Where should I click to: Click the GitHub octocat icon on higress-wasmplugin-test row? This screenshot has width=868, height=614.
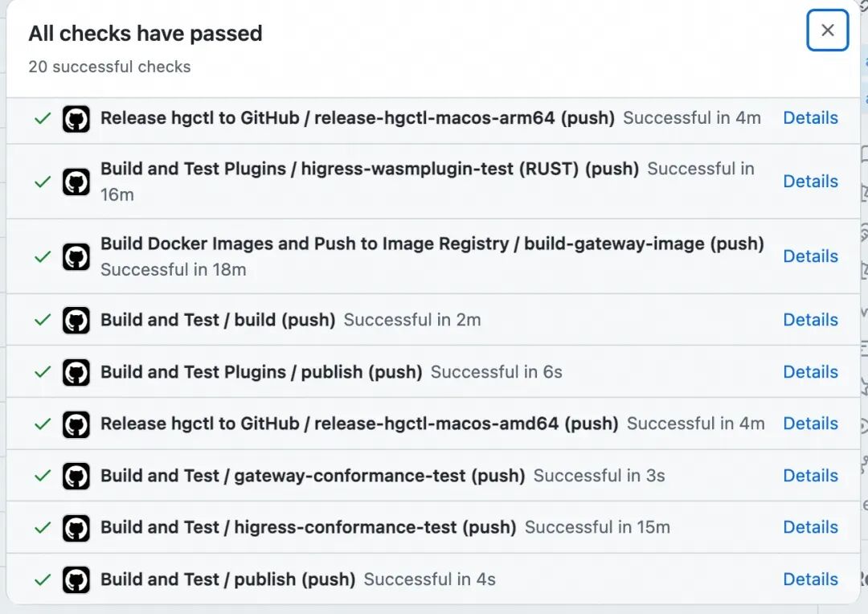(76, 182)
